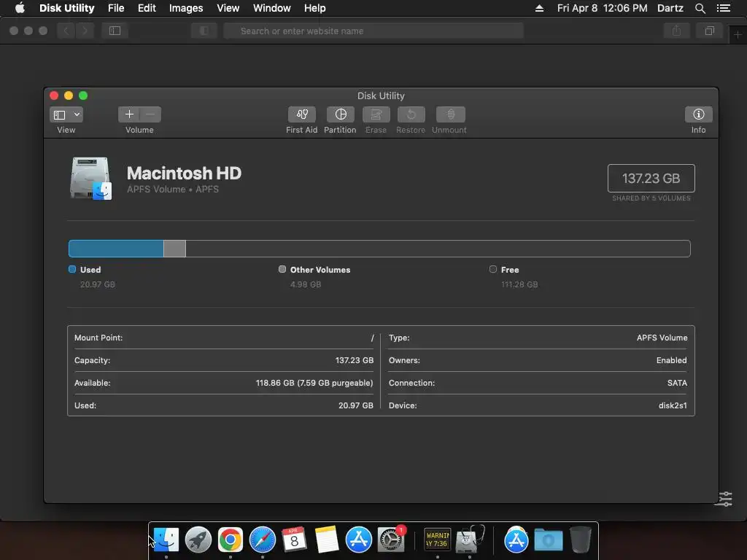Open Finder from the Dock
Screen dimensions: 747x560
coord(166,540)
